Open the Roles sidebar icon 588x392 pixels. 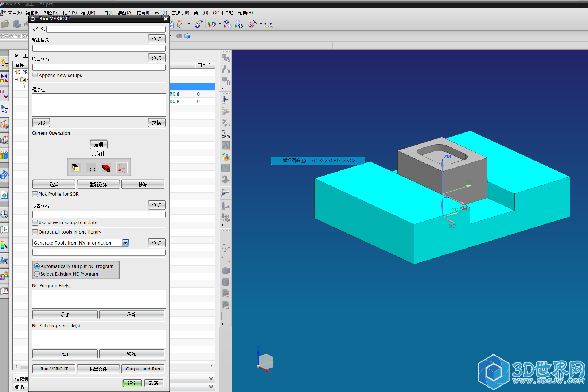(x=4, y=276)
